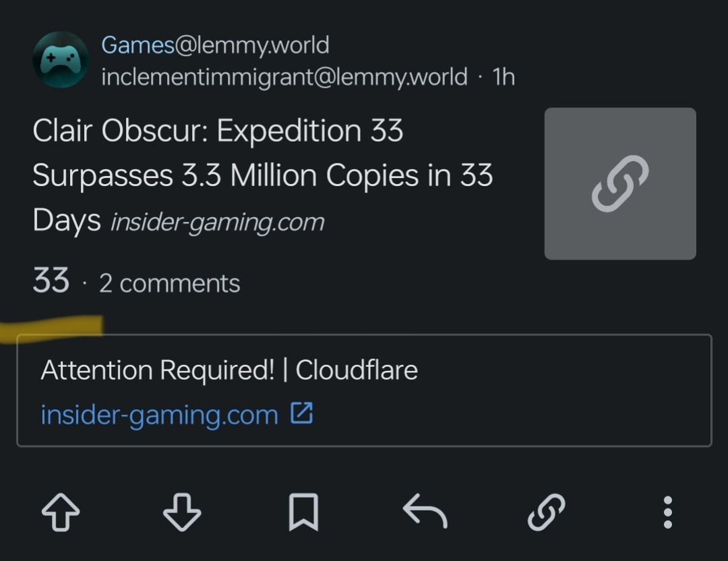Copy post link with the chain icon
The height and width of the screenshot is (561, 728).
click(547, 512)
